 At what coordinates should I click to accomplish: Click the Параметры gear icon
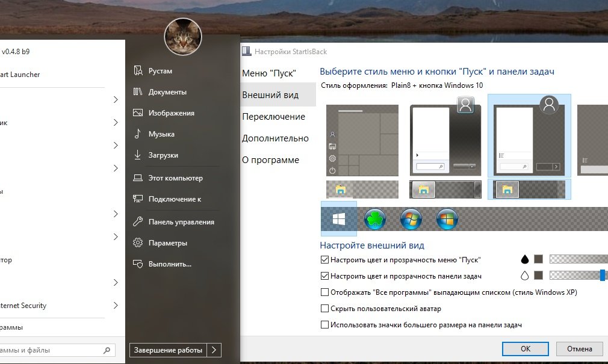(138, 242)
